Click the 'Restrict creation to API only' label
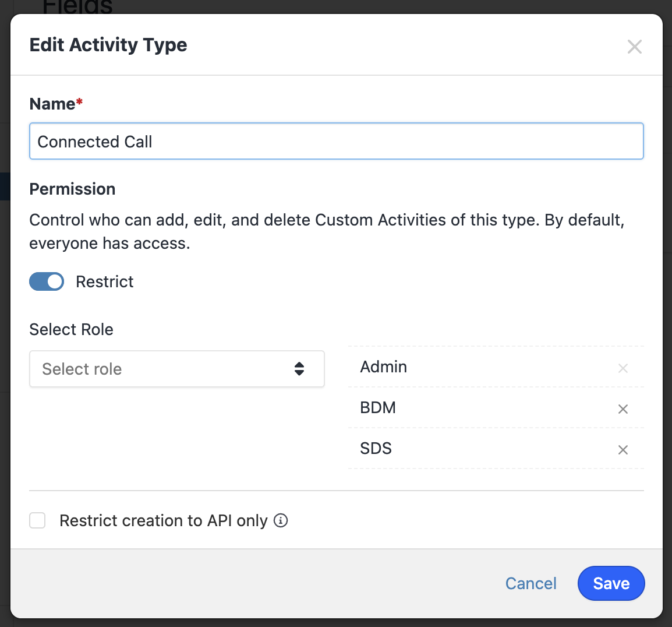The height and width of the screenshot is (627, 672). (x=164, y=520)
